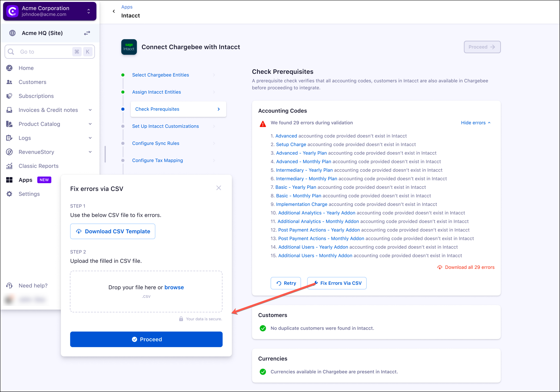Expand Invoices & Credit notes menu
Image resolution: width=560 pixels, height=392 pixels.
(x=90, y=110)
